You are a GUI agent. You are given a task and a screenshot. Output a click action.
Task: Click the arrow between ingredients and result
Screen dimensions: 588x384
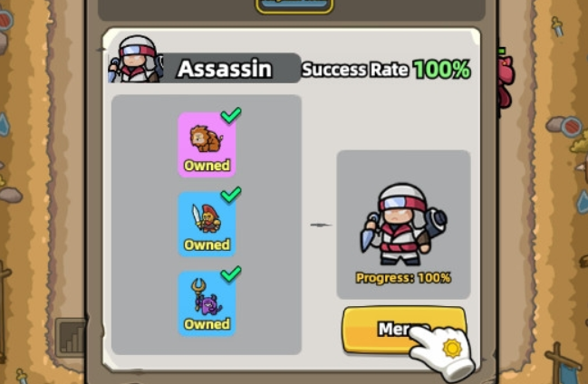point(321,225)
